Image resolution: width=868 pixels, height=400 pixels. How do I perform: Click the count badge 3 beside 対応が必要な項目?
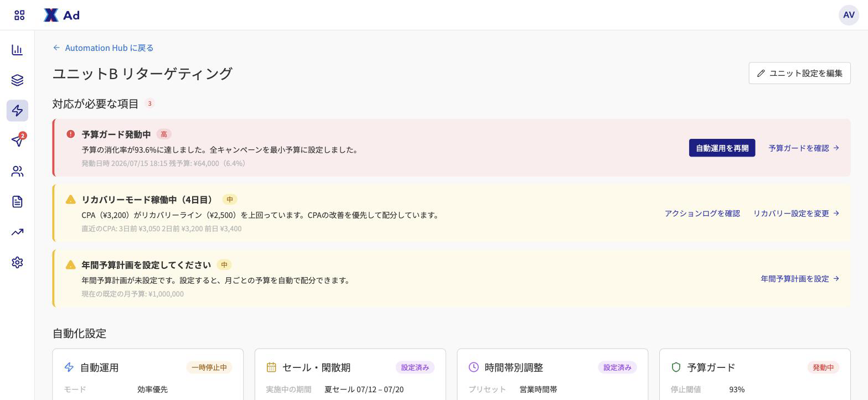point(149,103)
